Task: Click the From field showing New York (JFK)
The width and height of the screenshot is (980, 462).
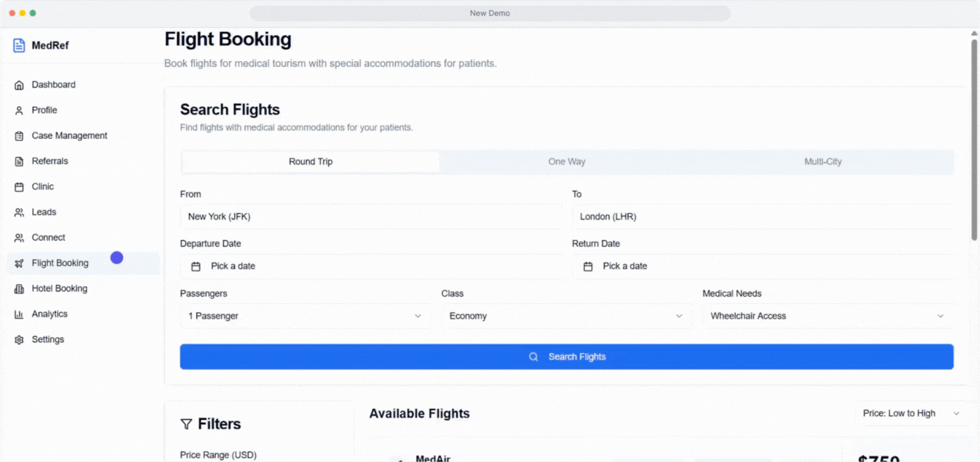Action: pyautogui.click(x=371, y=216)
